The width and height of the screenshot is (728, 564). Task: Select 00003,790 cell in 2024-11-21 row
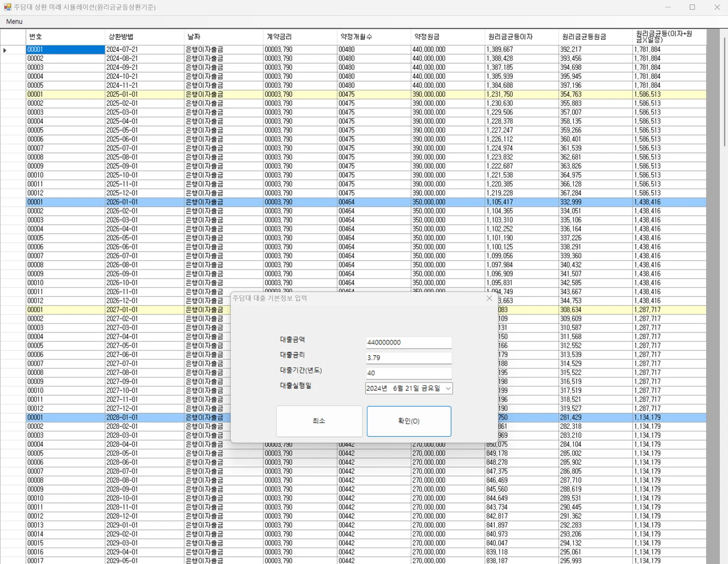300,86
